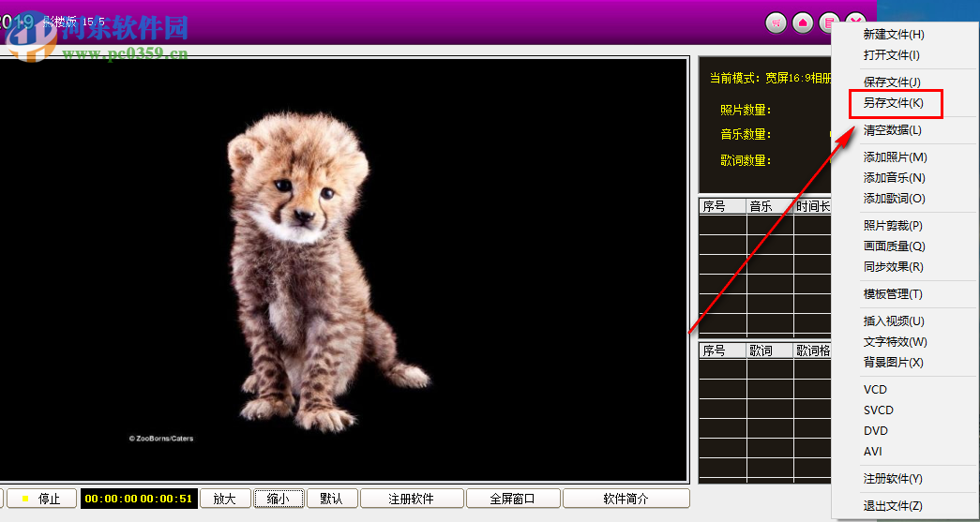This screenshot has width=980, height=522.
Task: Choose DVD output in the menu
Action: [x=876, y=431]
